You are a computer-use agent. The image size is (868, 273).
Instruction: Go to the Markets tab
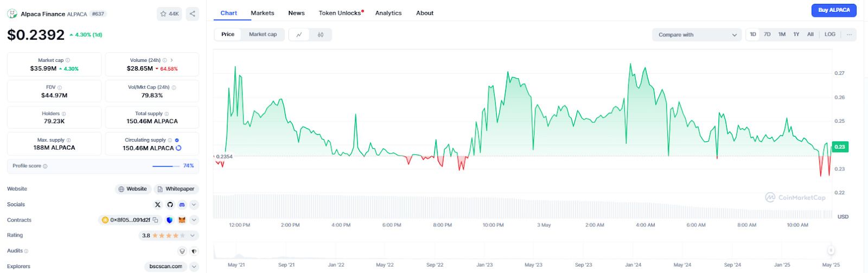coord(263,13)
